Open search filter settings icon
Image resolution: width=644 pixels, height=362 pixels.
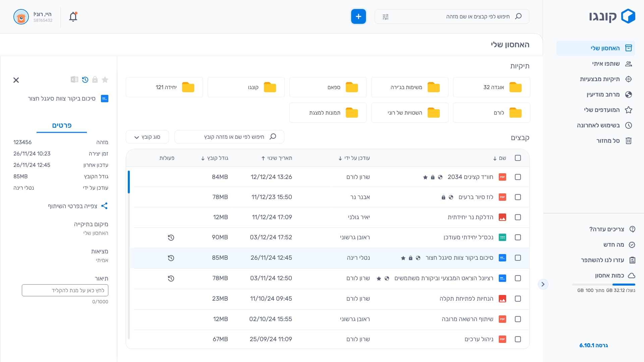point(385,17)
